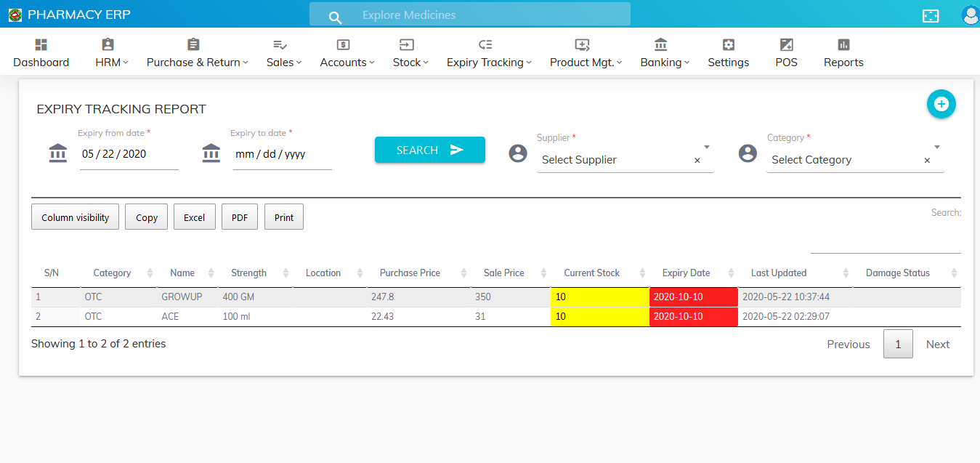Open the Purchase & Return clipboard icon

click(193, 44)
